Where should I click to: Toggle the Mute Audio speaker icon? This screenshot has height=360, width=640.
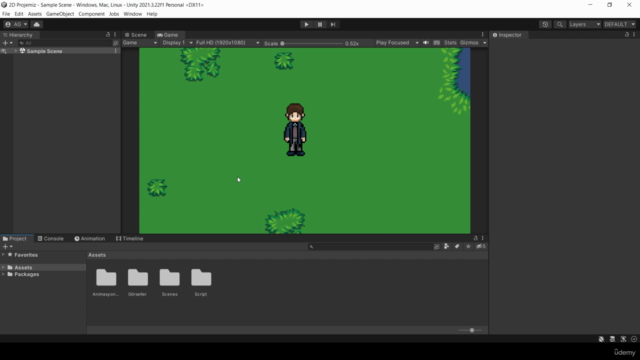426,43
